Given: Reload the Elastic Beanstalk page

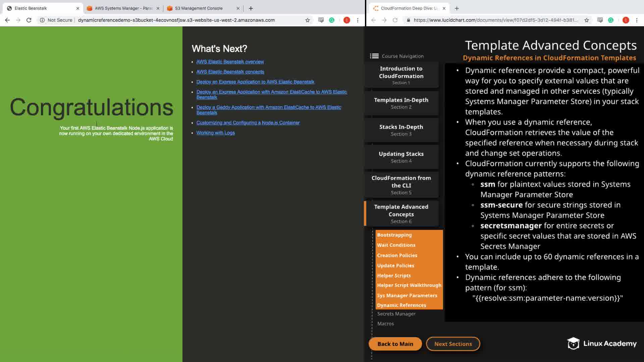Looking at the screenshot, I should coord(29,20).
